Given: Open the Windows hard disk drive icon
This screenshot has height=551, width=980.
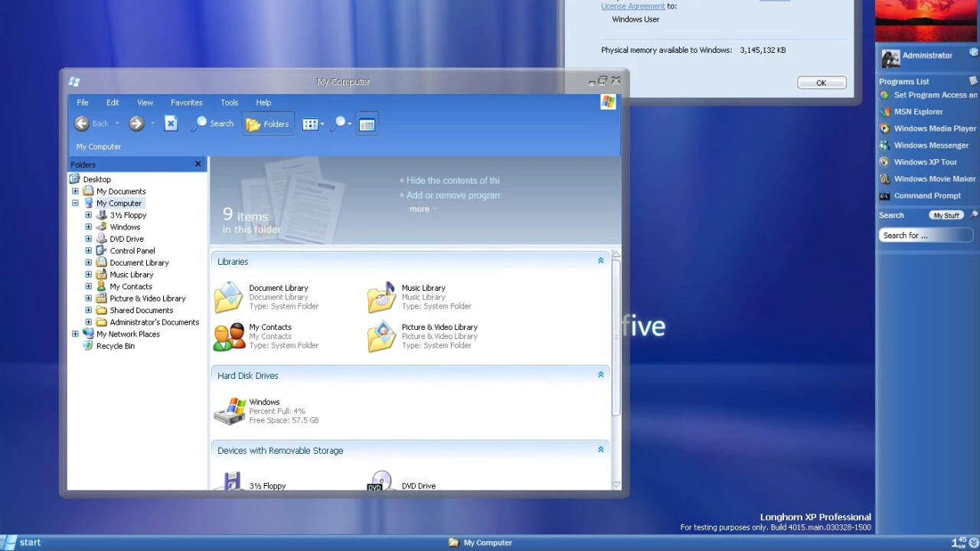Looking at the screenshot, I should point(230,411).
